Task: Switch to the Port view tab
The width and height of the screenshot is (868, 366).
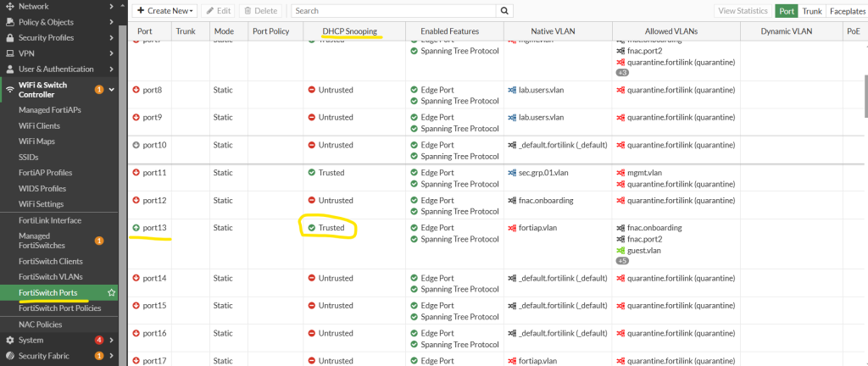Action: [787, 10]
